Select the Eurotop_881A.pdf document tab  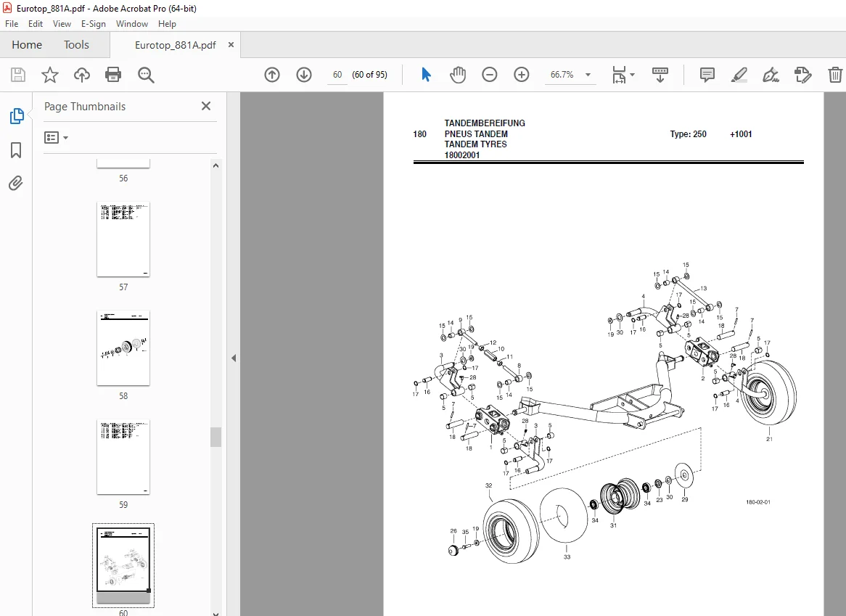pyautogui.click(x=176, y=45)
